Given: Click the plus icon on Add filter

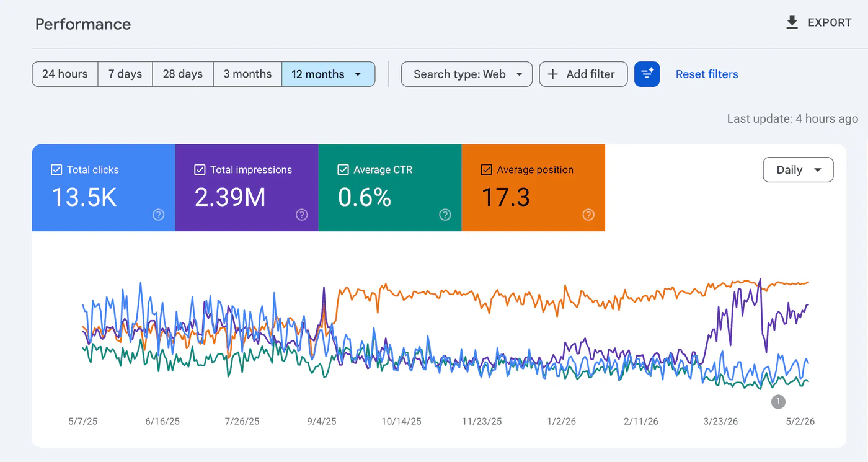Looking at the screenshot, I should (553, 74).
